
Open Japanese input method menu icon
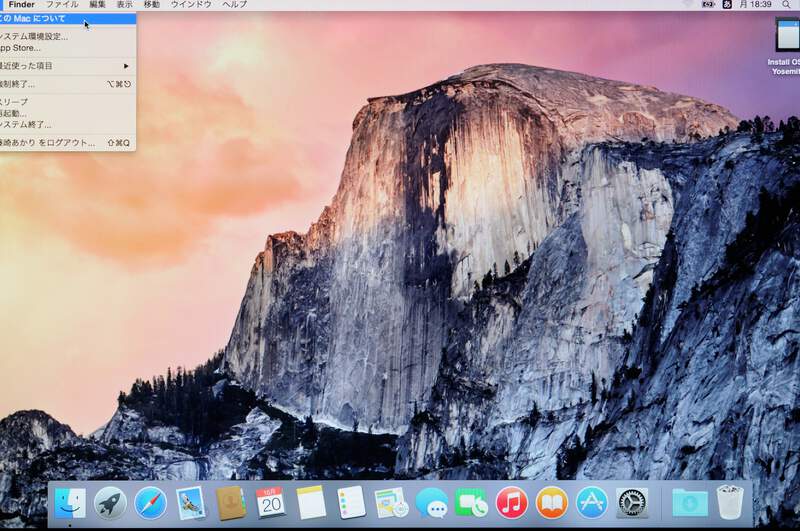[728, 4]
